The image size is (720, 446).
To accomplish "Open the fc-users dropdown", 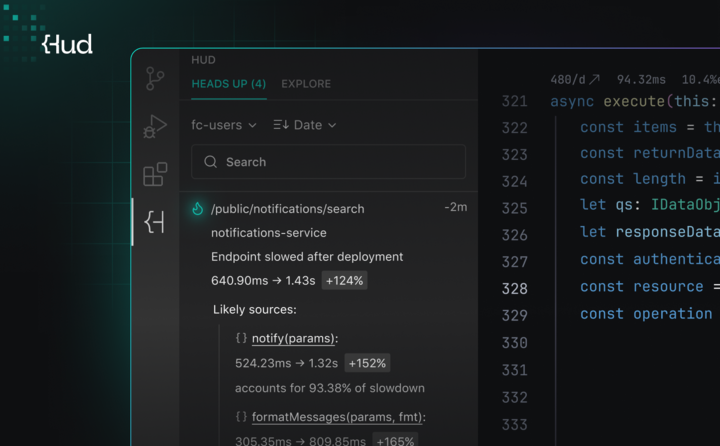I will pyautogui.click(x=224, y=125).
